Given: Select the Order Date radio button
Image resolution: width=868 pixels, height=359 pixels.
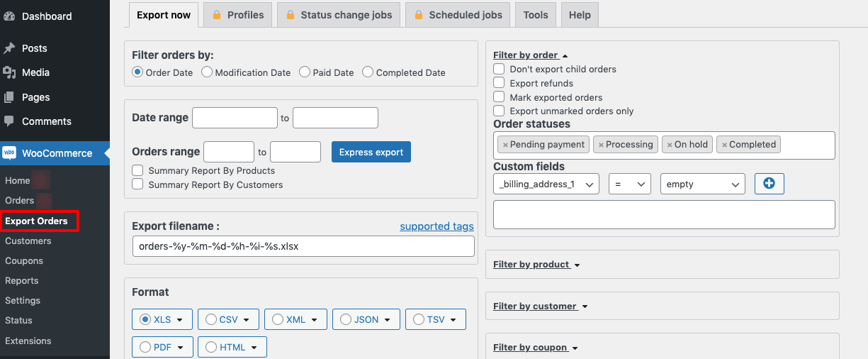Looking at the screenshot, I should point(138,72).
